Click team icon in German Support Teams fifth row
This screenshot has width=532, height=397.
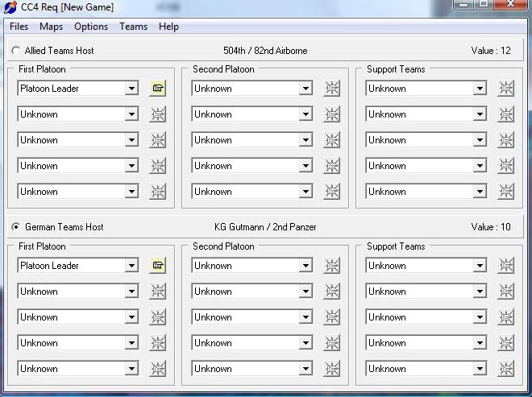(x=505, y=369)
